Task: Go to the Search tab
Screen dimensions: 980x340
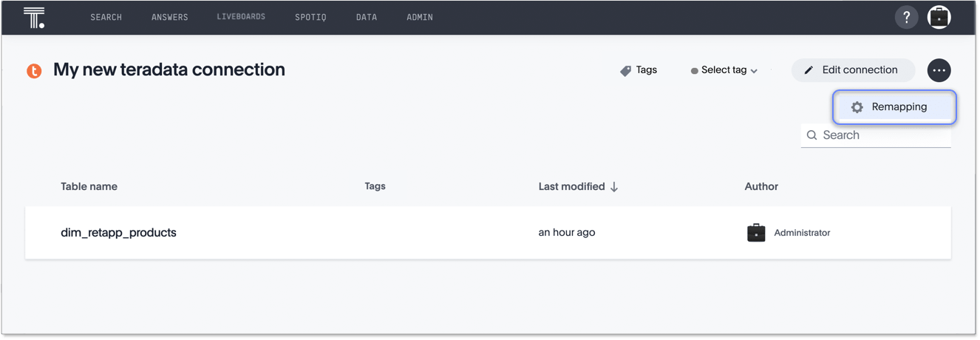Action: coord(106,17)
